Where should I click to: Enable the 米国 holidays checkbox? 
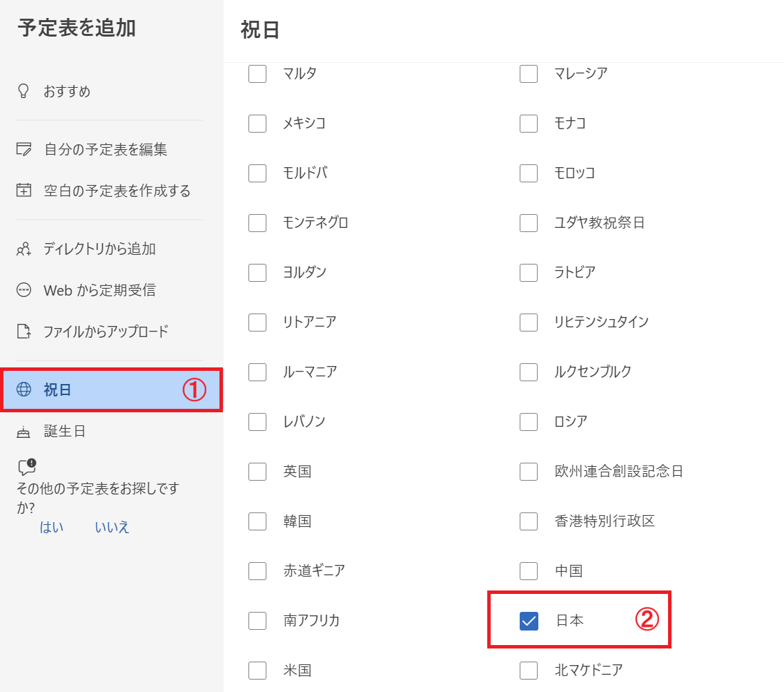tap(257, 670)
